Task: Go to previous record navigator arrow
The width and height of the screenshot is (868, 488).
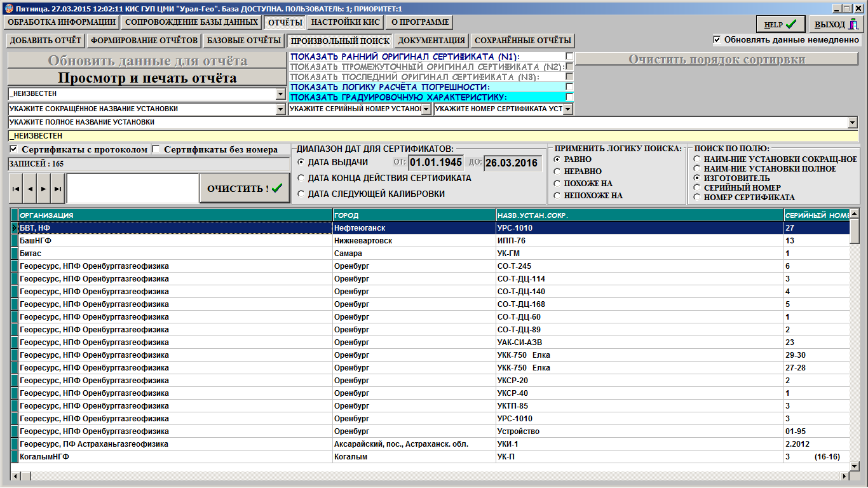Action: (x=30, y=189)
